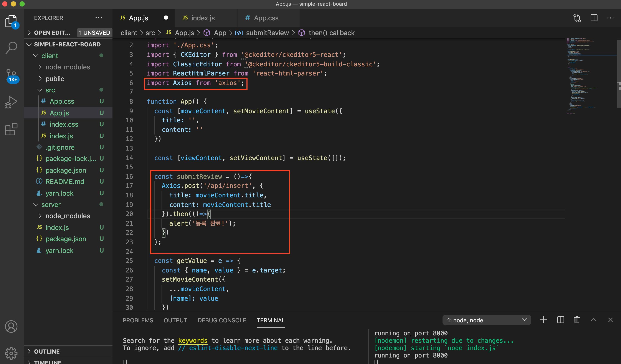Kill terminal with the trash icon

(x=577, y=320)
